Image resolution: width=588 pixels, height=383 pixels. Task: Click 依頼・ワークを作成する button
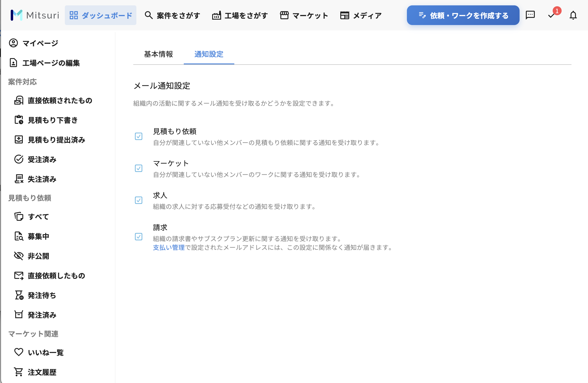tap(463, 15)
